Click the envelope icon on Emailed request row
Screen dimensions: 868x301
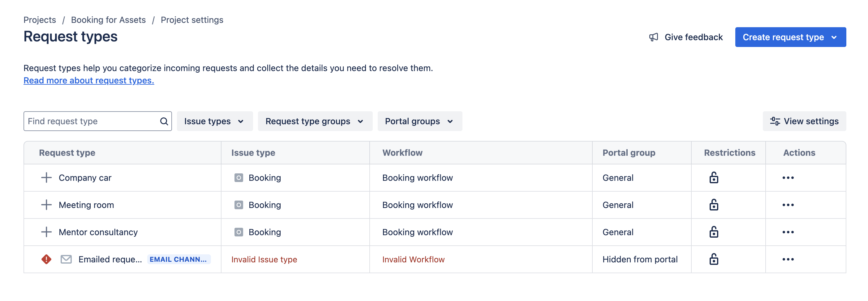pyautogui.click(x=66, y=259)
